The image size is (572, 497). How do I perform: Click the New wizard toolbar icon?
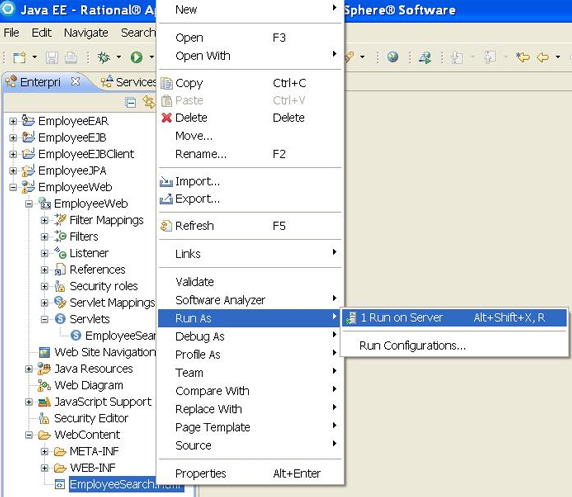(19, 57)
